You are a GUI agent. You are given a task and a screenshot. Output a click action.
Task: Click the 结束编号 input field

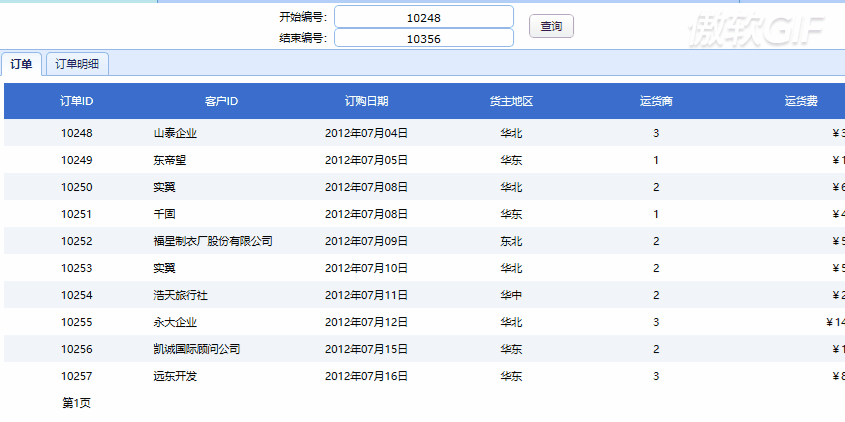click(x=423, y=38)
